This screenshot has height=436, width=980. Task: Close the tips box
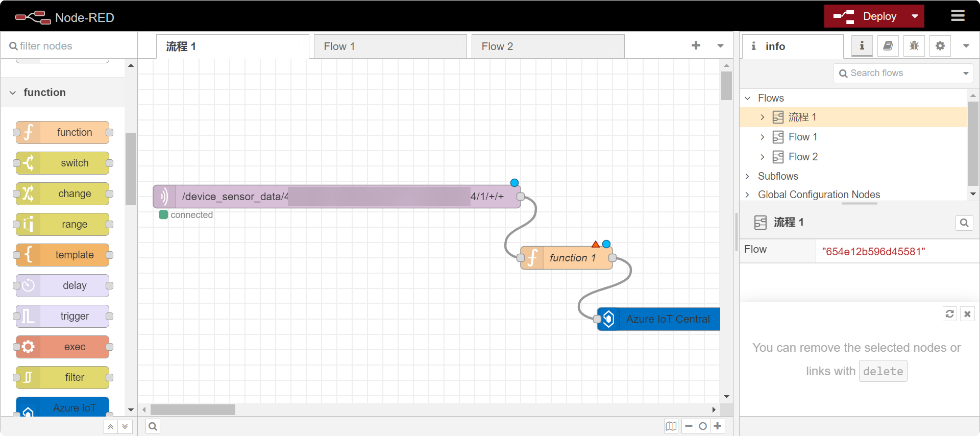pos(967,314)
